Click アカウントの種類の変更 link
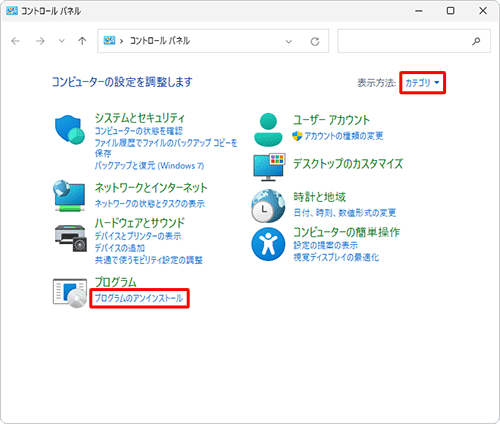This screenshot has width=500, height=424. tap(344, 136)
